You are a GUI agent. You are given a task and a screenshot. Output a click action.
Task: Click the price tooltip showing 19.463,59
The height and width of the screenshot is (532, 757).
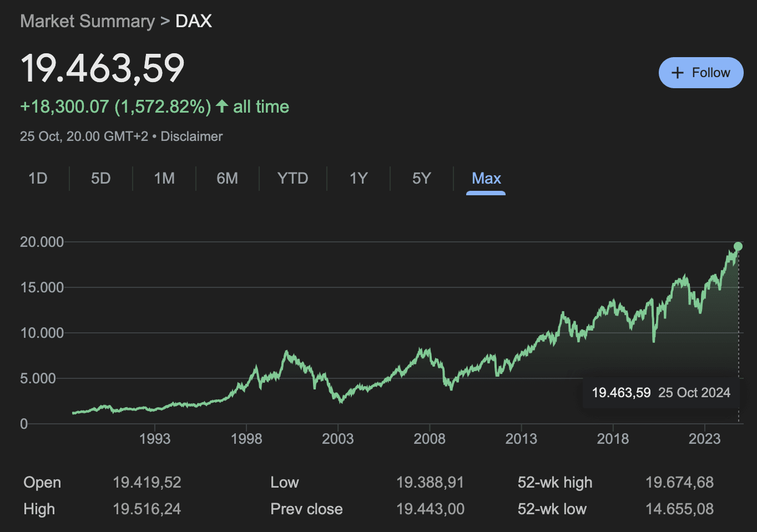coord(621,392)
